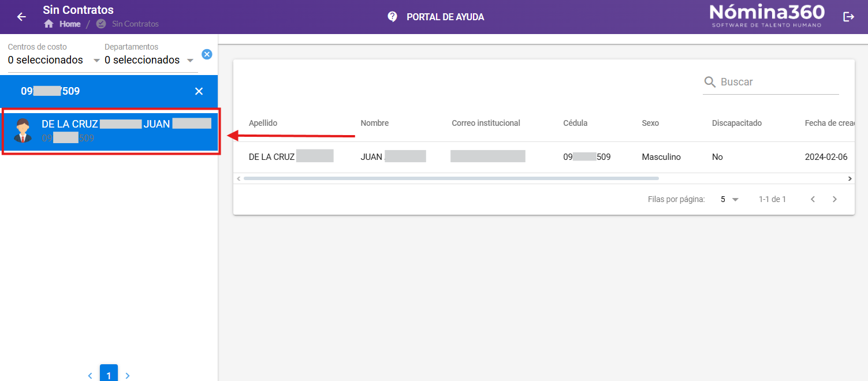The width and height of the screenshot is (868, 381).
Task: Clear filters with blue X icon
Action: pos(207,54)
